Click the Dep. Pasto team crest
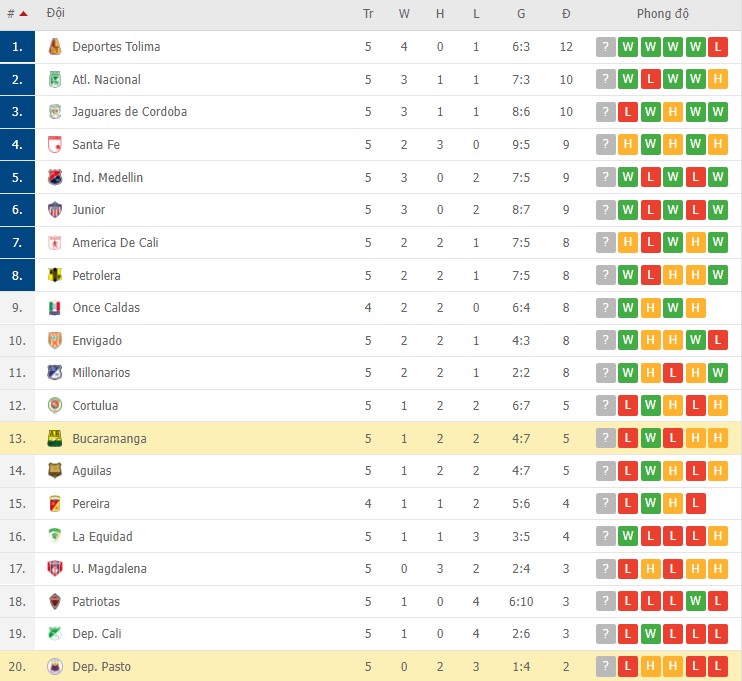Viewport: 742px width, 681px height. [x=55, y=666]
